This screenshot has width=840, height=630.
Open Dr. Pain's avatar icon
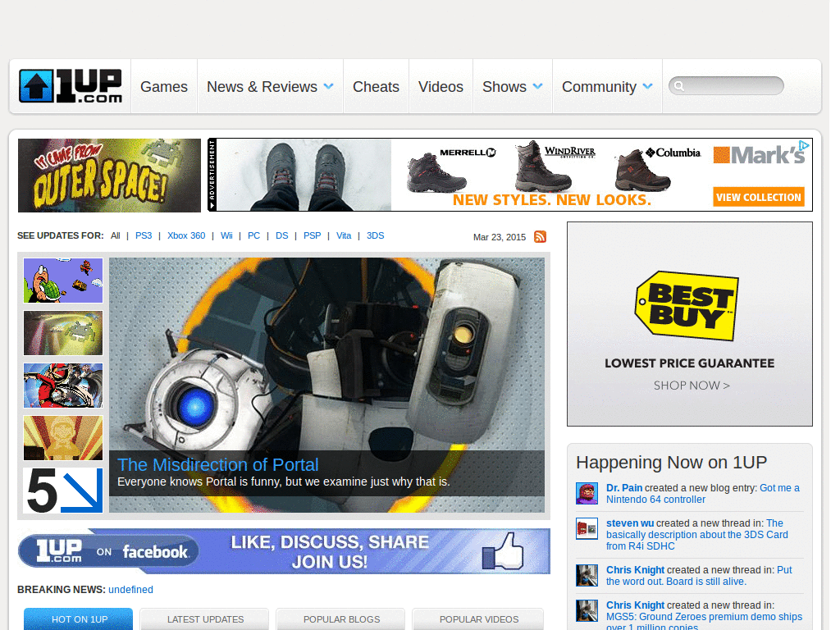[587, 493]
